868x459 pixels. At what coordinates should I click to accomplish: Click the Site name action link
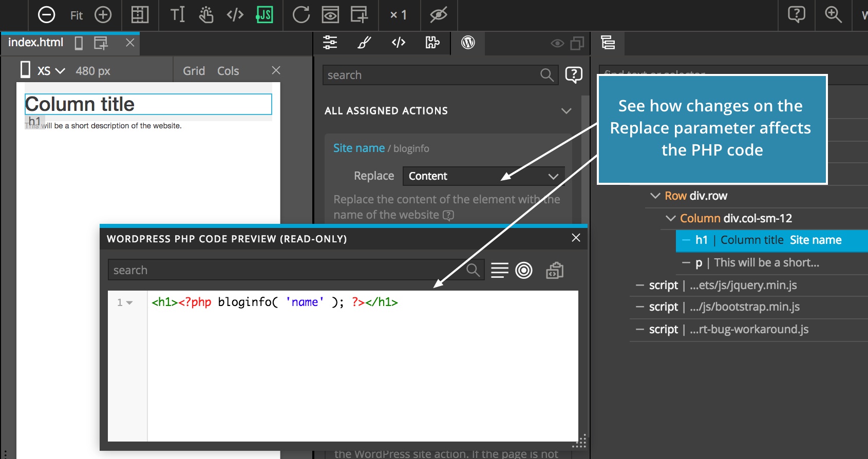[358, 148]
